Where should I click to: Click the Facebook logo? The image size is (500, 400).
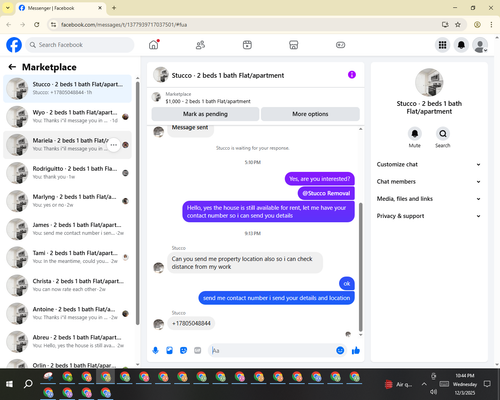(x=14, y=45)
